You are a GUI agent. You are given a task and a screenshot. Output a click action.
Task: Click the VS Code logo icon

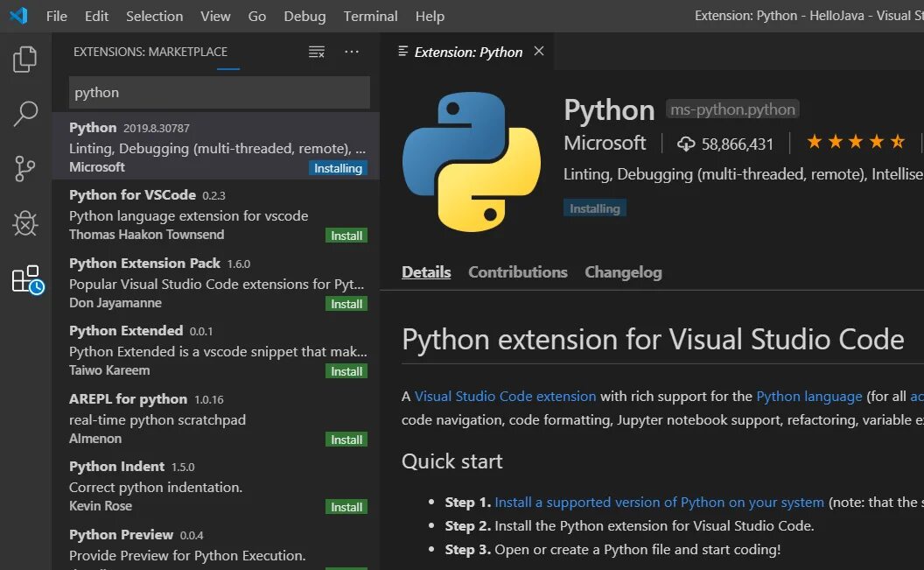point(18,16)
